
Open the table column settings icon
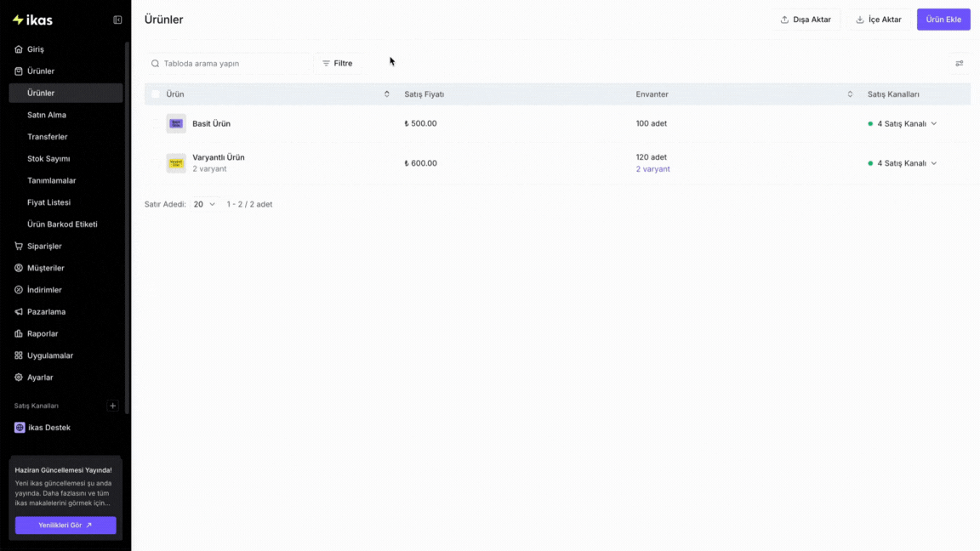(x=960, y=63)
